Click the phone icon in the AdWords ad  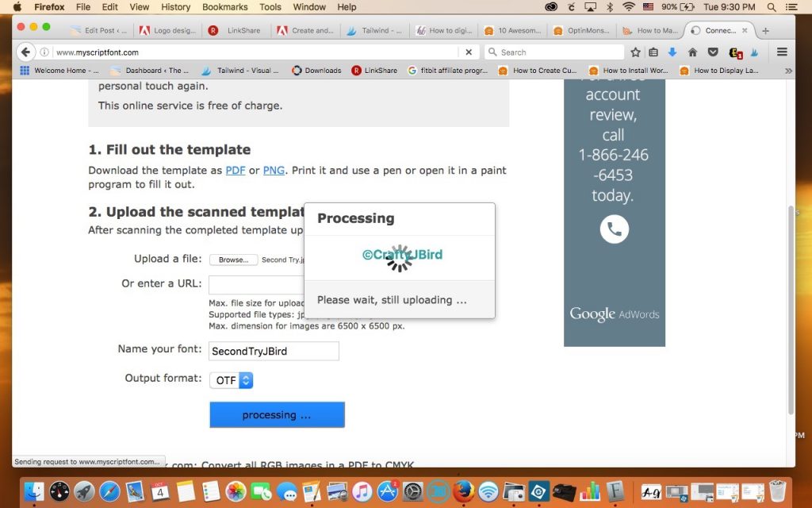click(614, 229)
